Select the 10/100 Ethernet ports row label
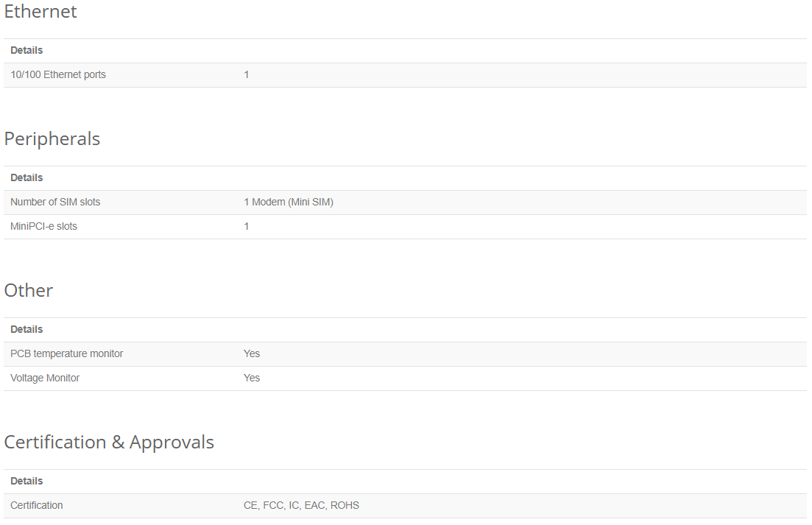 58,74
